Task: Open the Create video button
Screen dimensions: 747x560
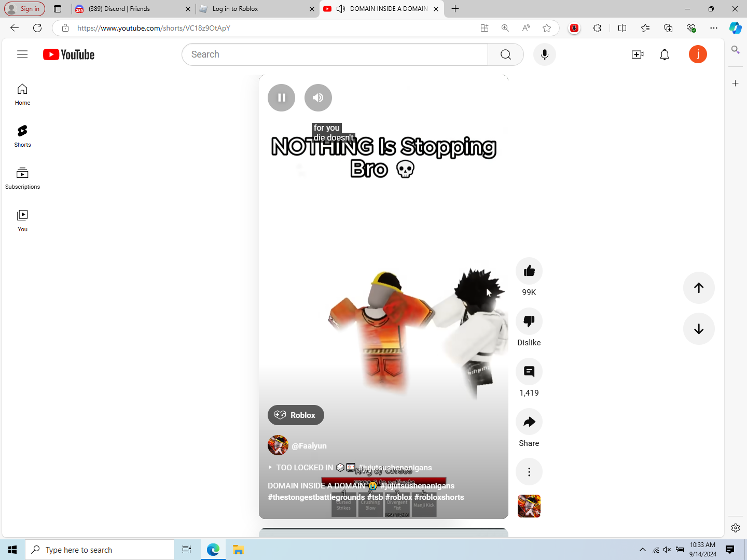Action: coord(638,54)
